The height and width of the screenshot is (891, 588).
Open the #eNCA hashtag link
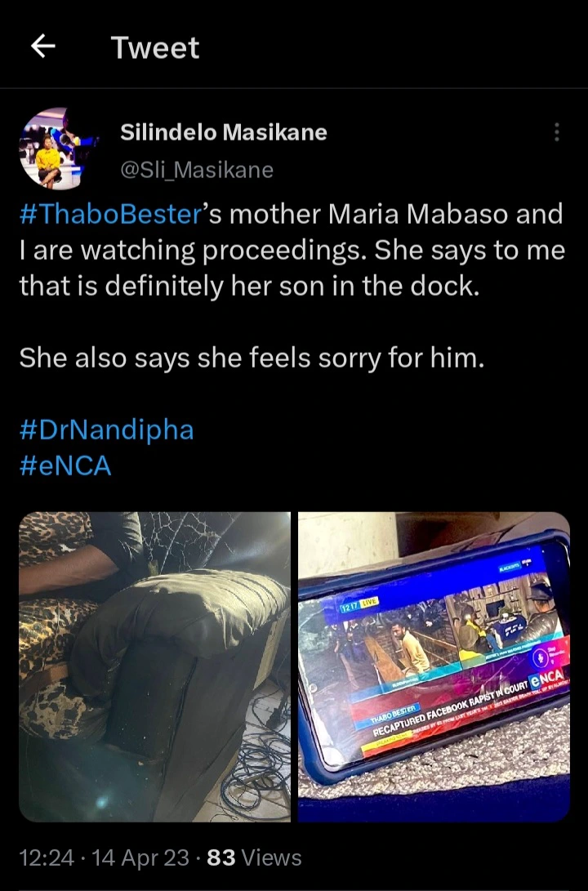(65, 466)
